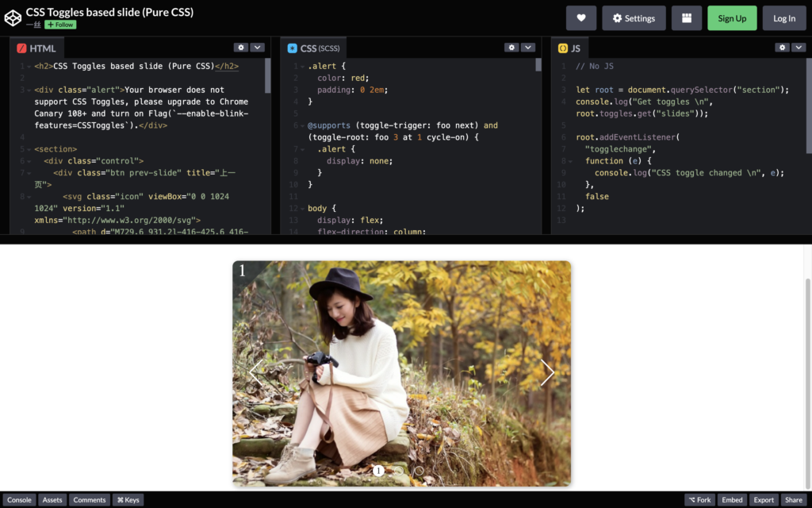The image size is (812, 508).
Task: Select the HTML editor tab
Action: click(x=36, y=48)
